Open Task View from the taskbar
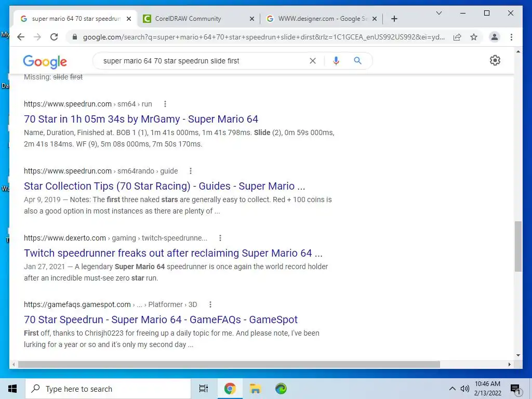 [x=204, y=389]
